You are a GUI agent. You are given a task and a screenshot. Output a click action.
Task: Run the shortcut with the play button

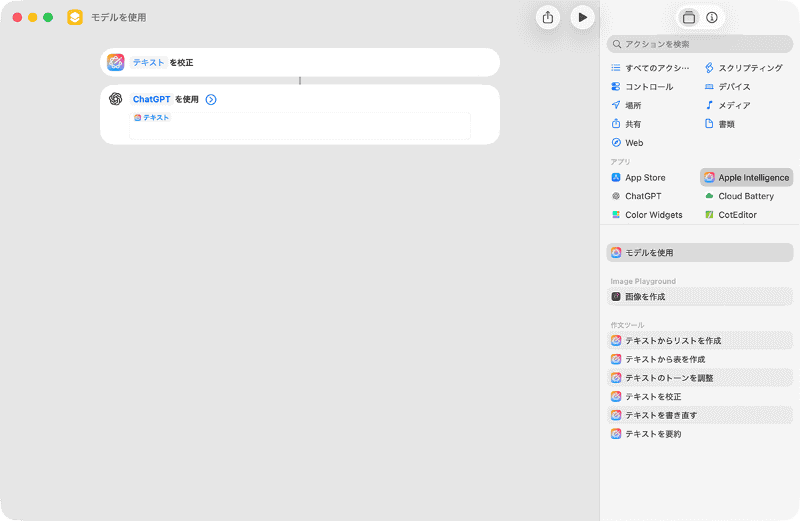(x=582, y=17)
